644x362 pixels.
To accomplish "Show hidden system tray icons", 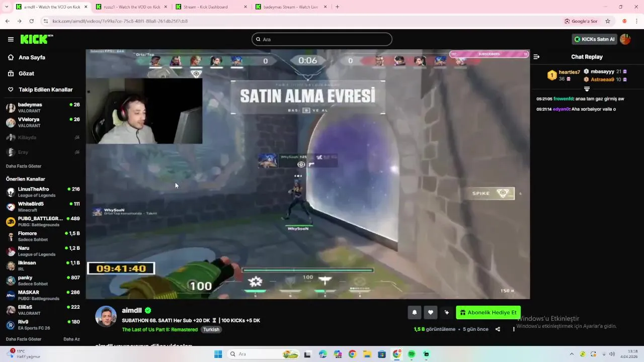I will [x=572, y=354].
